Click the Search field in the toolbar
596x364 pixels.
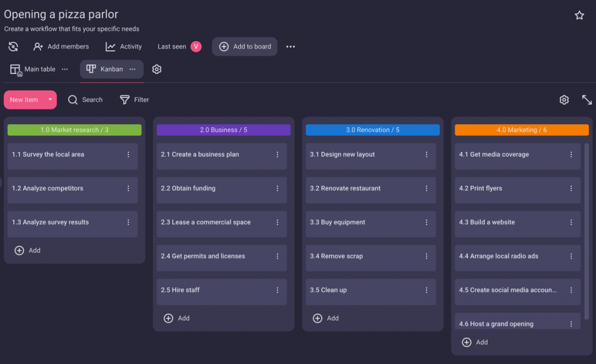point(86,100)
